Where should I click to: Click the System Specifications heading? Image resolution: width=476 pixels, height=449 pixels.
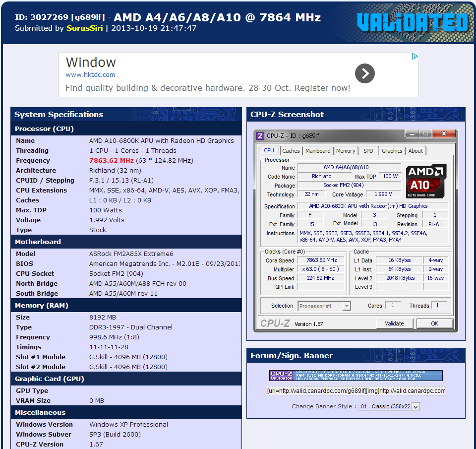click(x=59, y=114)
